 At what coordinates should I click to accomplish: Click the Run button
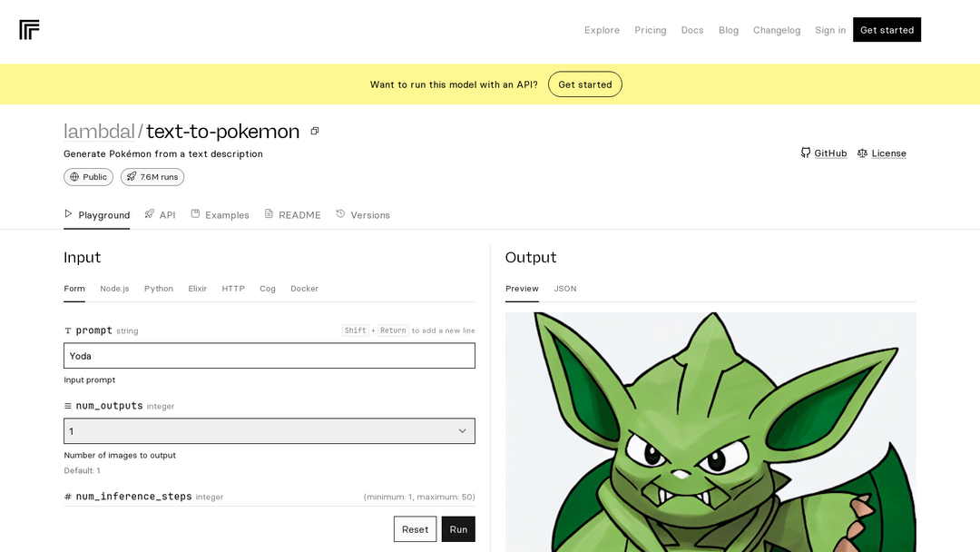(458, 529)
